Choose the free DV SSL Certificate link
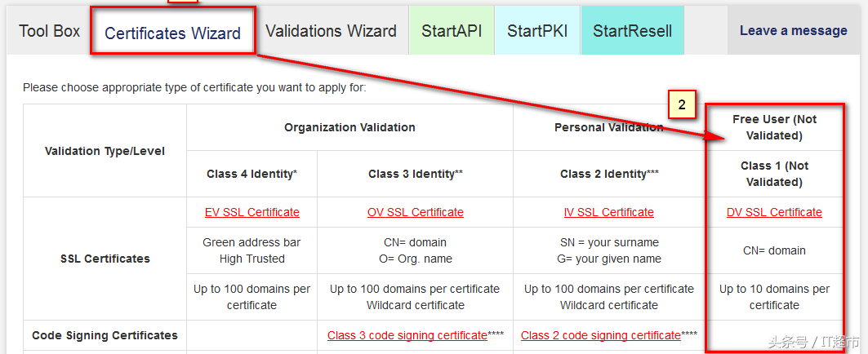Screen dimensions: 868x354 pos(774,212)
